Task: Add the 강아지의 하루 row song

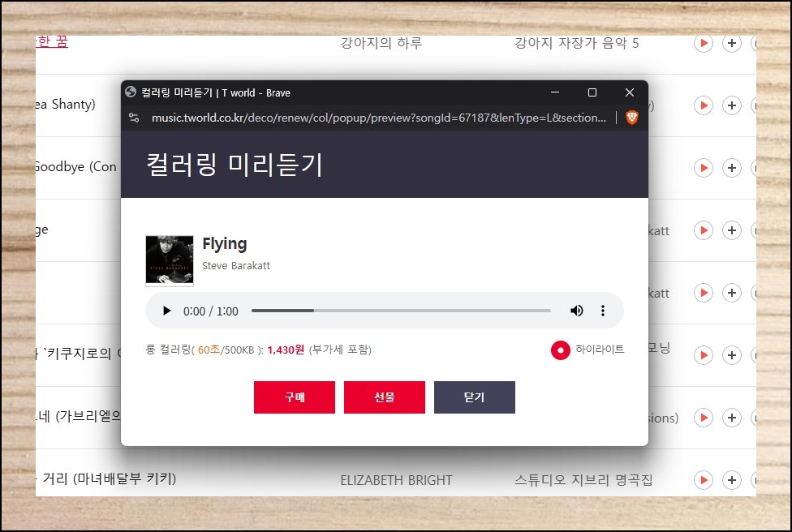Action: click(x=731, y=43)
